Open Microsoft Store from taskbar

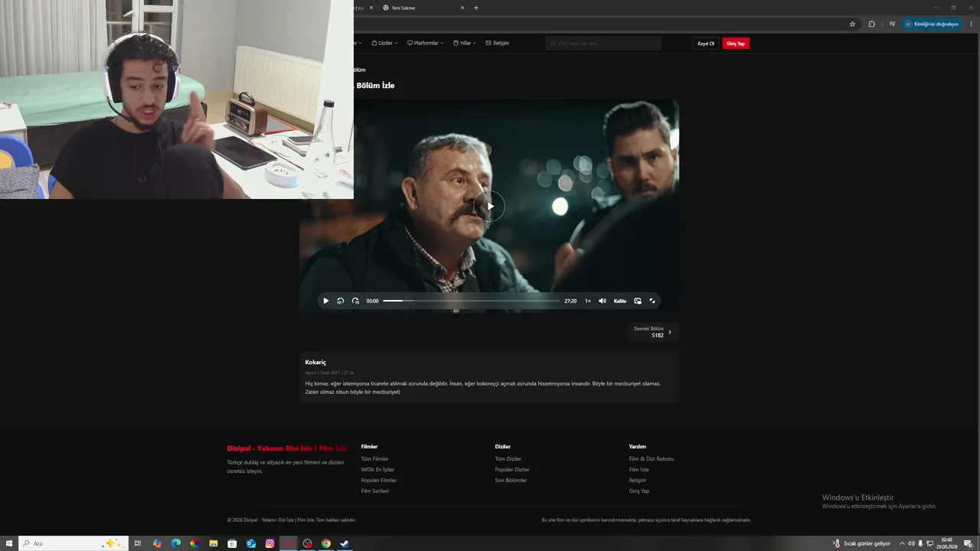(x=232, y=543)
